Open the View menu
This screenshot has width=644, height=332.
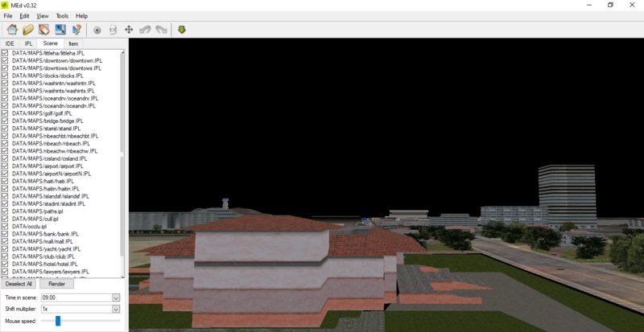[x=43, y=16]
